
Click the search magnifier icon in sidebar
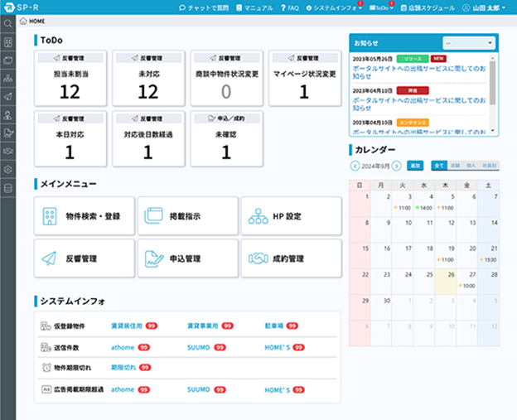click(7, 23)
